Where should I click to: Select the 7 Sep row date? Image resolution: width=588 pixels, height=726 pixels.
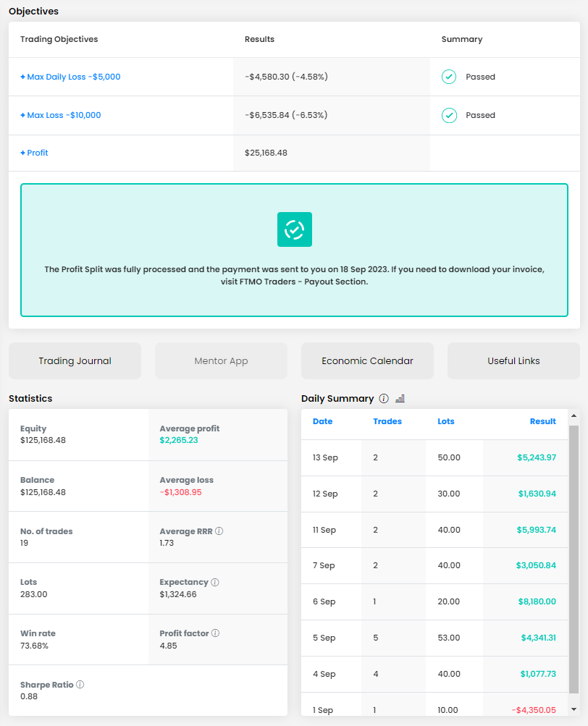(324, 565)
